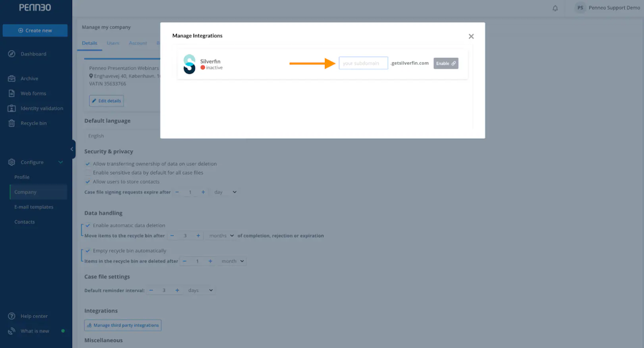Image resolution: width=644 pixels, height=348 pixels.
Task: Toggle Allow transferring ownership of data checkbox
Action: pyautogui.click(x=88, y=164)
